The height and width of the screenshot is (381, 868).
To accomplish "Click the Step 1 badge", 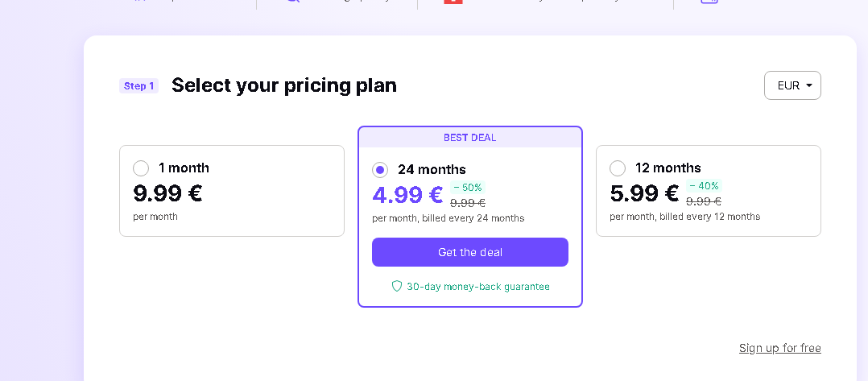I will click(139, 86).
